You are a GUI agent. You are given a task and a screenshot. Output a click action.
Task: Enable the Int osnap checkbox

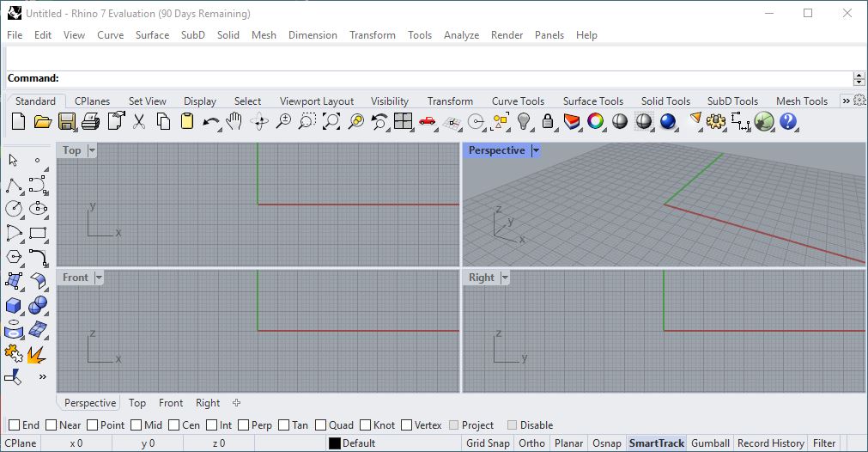coord(211,425)
